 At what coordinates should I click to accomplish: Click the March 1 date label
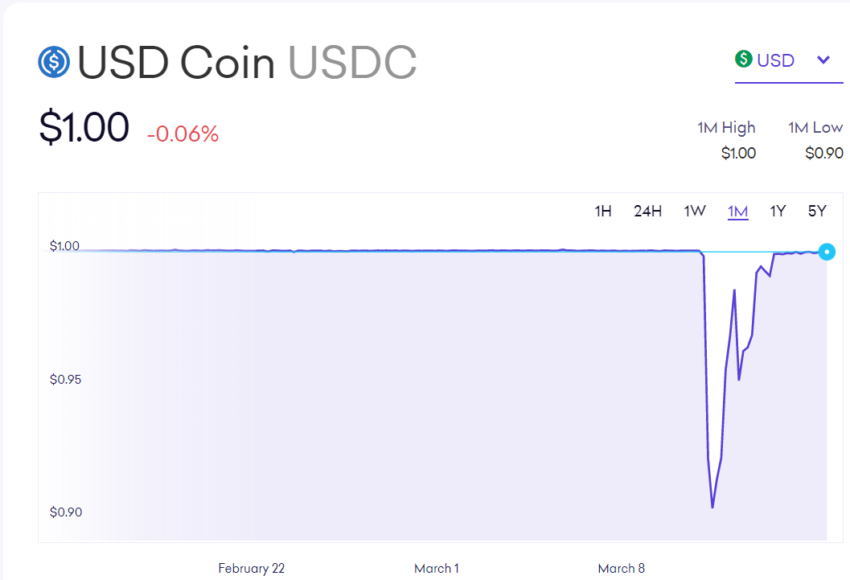coord(436,568)
